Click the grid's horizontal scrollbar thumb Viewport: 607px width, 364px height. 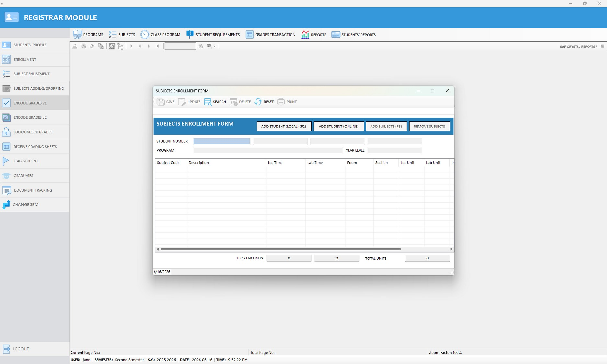(x=281, y=249)
